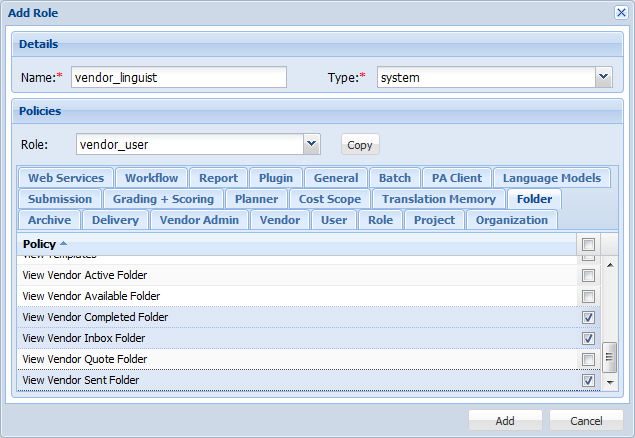The height and width of the screenshot is (438, 635).
Task: Go to the Grading + Scoring tab
Action: point(163,199)
